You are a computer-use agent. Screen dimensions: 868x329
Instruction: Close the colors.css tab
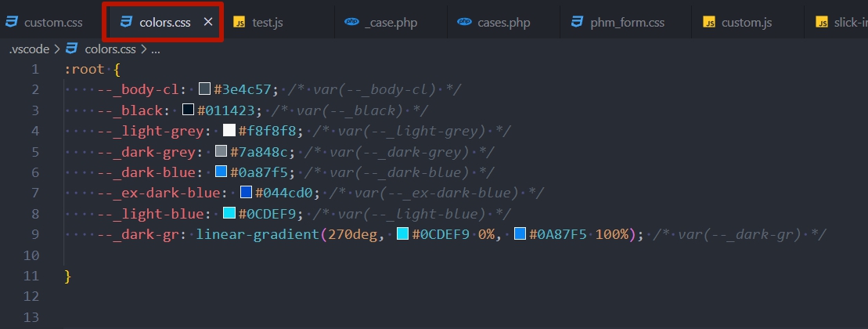pyautogui.click(x=208, y=22)
